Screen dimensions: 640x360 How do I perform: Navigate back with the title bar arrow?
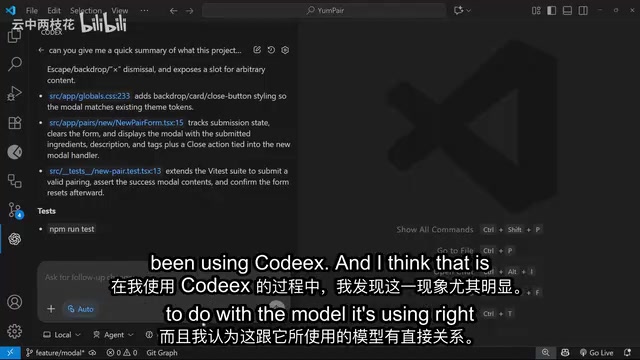173,11
